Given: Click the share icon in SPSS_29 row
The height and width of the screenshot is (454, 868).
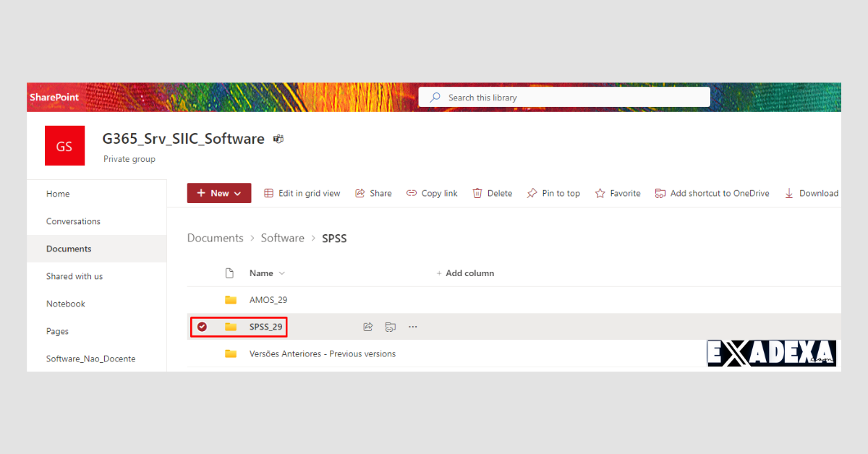Looking at the screenshot, I should 367,327.
